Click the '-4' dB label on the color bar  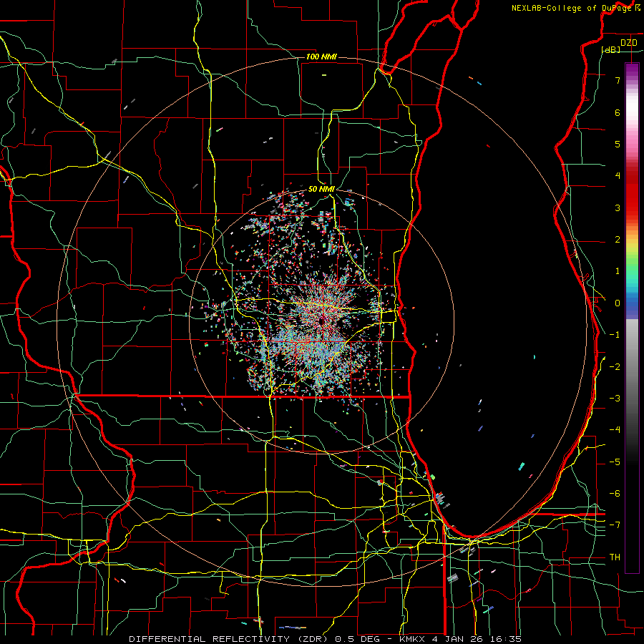(x=615, y=429)
